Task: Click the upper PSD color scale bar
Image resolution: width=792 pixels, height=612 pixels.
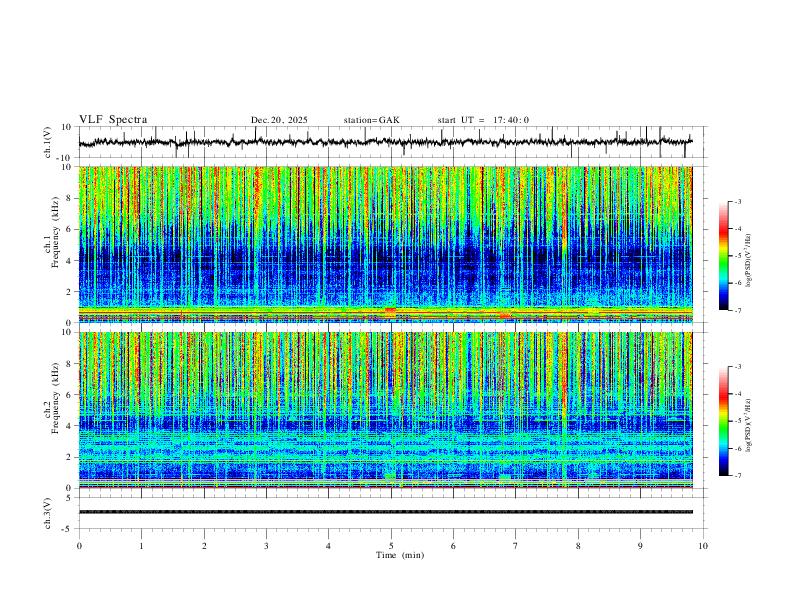Action: 723,256
